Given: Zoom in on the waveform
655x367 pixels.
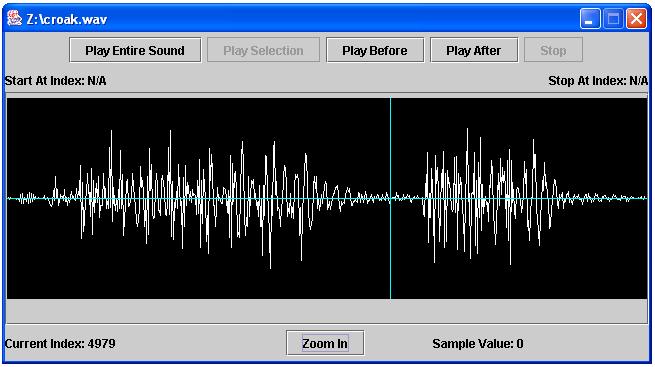Looking at the screenshot, I should (325, 343).
